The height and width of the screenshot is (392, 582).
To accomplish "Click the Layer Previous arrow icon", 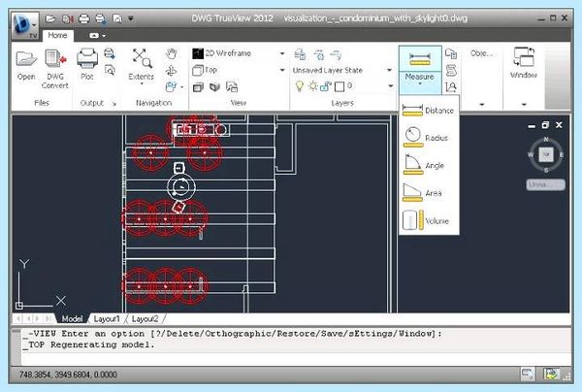I will pos(336,54).
